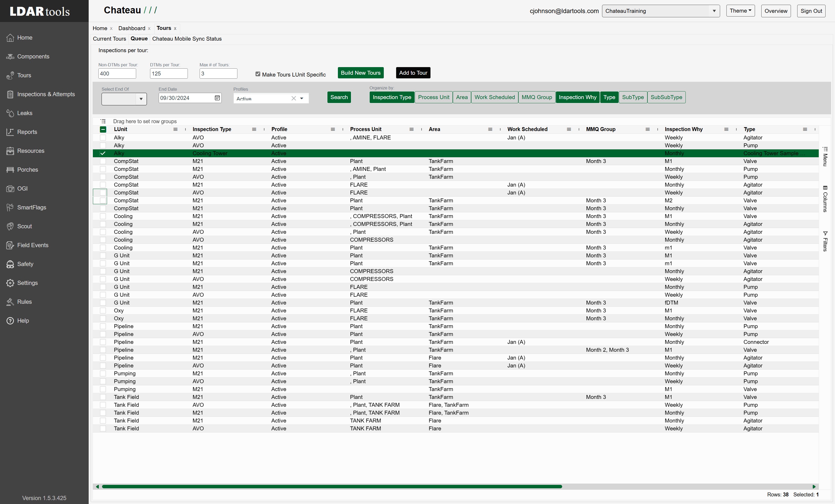Screen dimensions: 835x504
Task: Click the Leaks droplet icon
Action: [x=10, y=113]
